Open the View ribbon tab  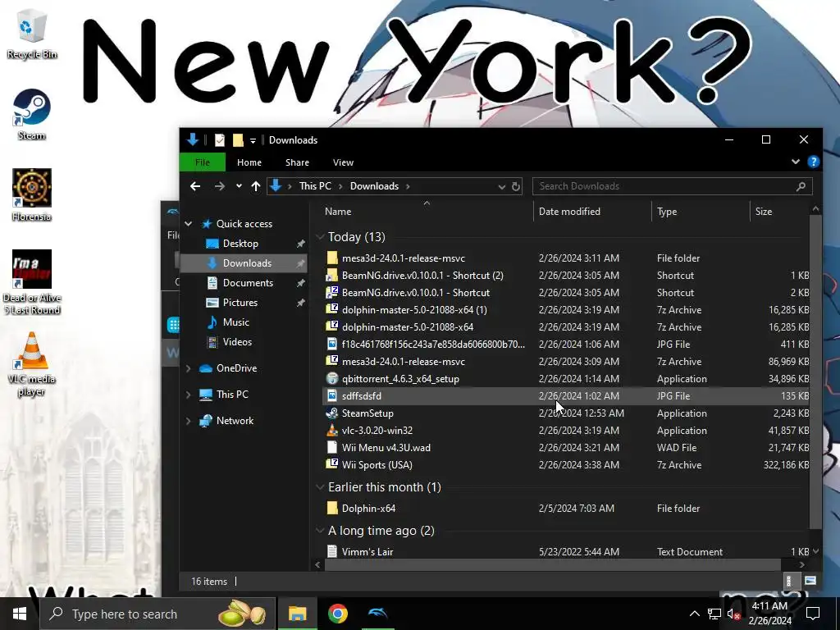(344, 162)
